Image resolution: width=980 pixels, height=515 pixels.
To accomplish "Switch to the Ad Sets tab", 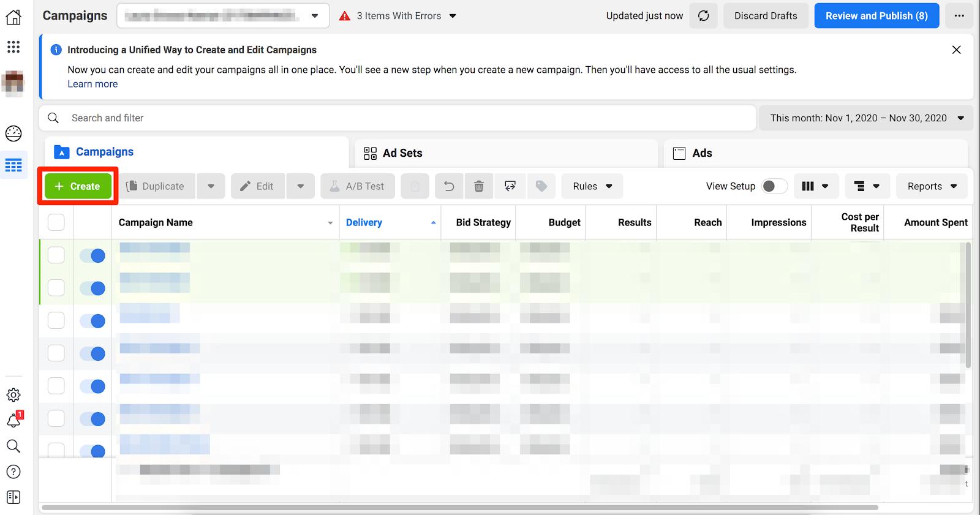I will 506,153.
